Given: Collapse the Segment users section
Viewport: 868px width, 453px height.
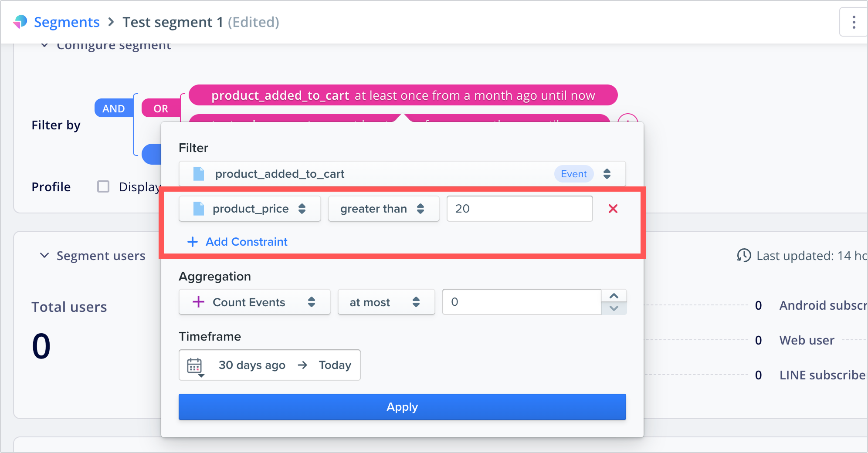Looking at the screenshot, I should (x=44, y=256).
